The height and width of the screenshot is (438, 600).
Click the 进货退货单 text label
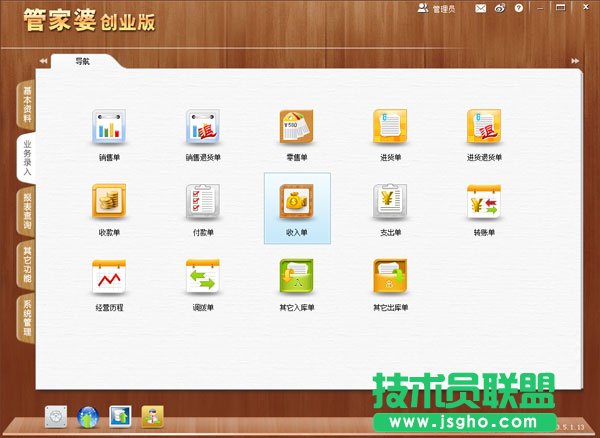point(484,157)
